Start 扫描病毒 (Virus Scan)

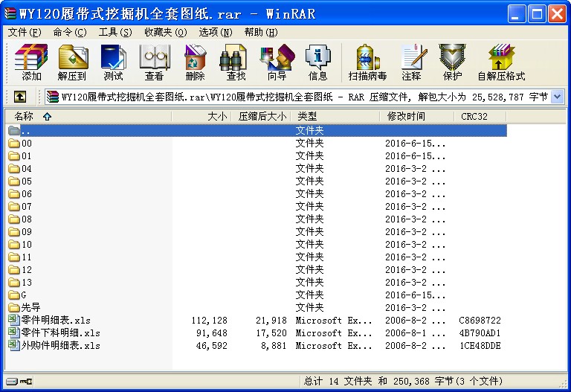[367, 62]
